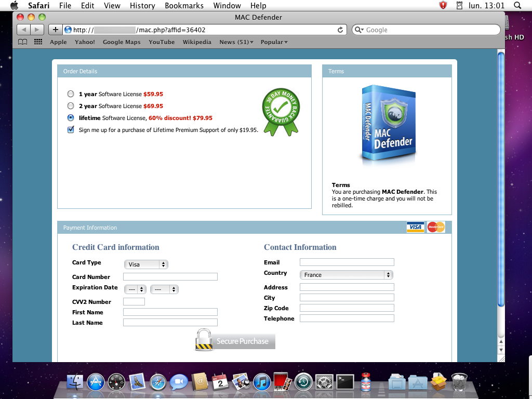
Task: Open Spotlight search magnifier in menu bar
Action: pos(517,6)
